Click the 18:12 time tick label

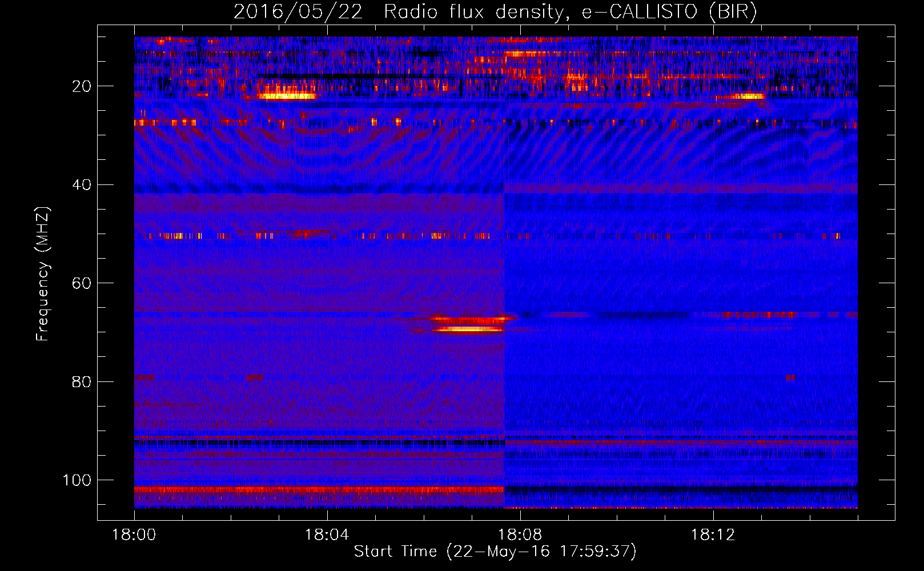(713, 535)
